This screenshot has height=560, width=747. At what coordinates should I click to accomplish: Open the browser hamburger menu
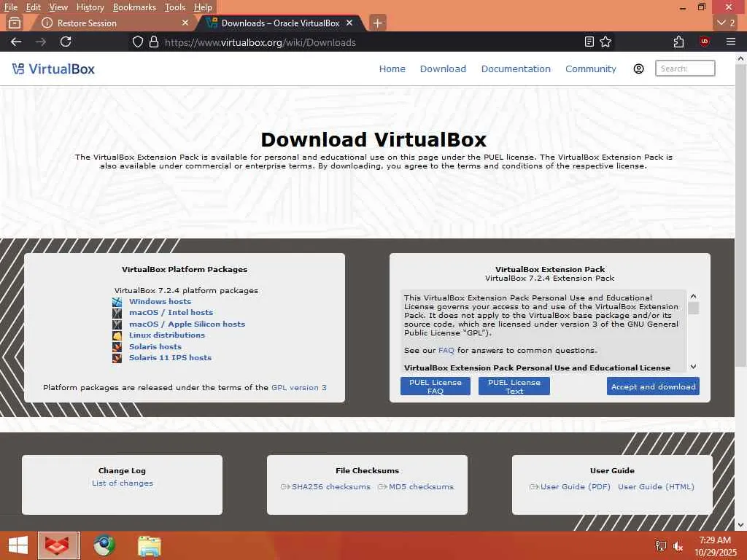point(731,42)
